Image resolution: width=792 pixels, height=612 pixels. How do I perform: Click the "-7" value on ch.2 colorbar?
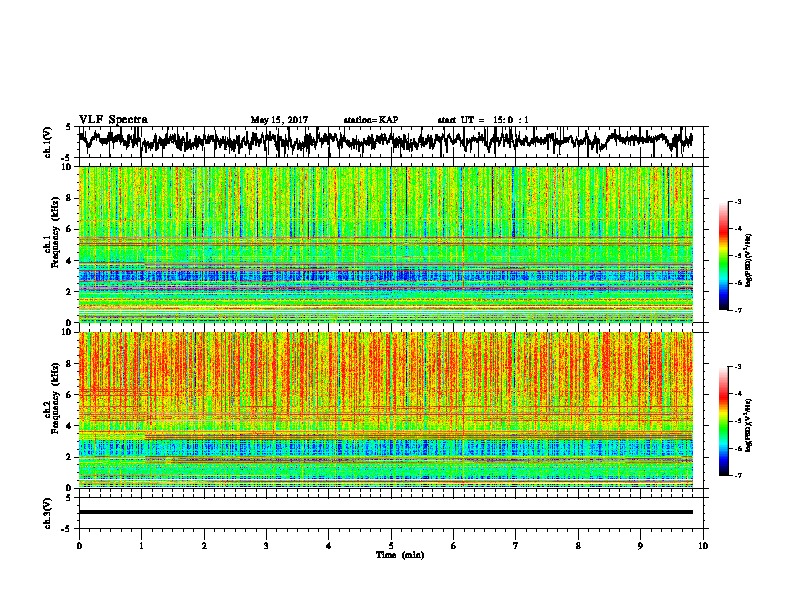[738, 476]
